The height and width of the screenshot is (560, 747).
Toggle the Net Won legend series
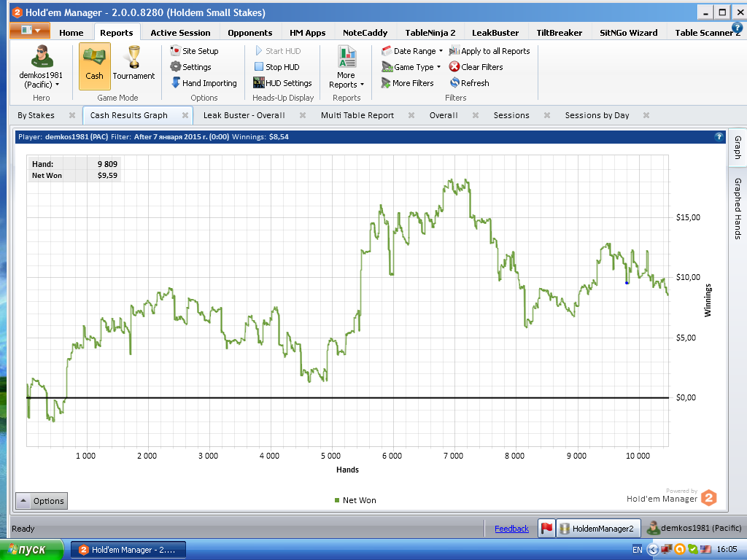click(x=355, y=500)
